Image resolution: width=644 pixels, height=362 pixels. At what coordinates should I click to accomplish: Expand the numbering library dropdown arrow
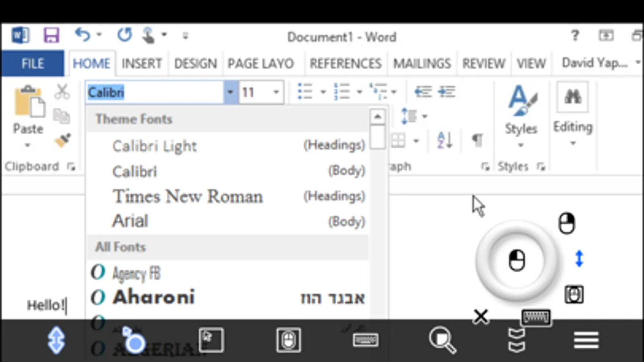pyautogui.click(x=359, y=92)
